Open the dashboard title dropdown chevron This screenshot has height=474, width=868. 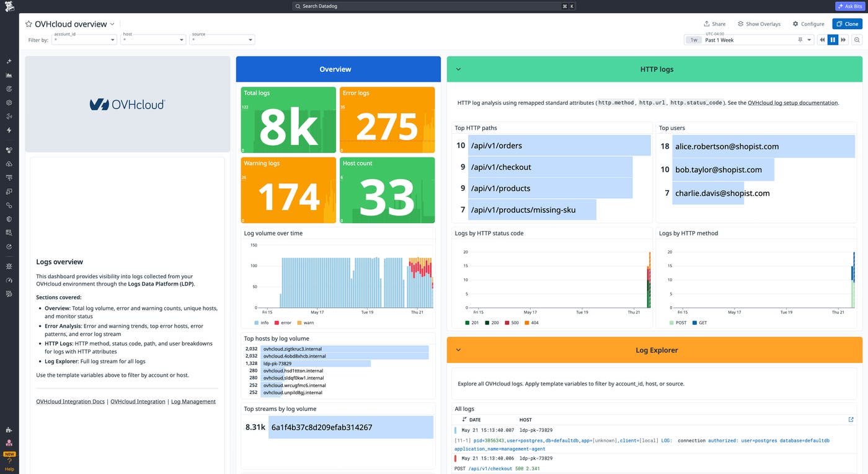pos(112,24)
